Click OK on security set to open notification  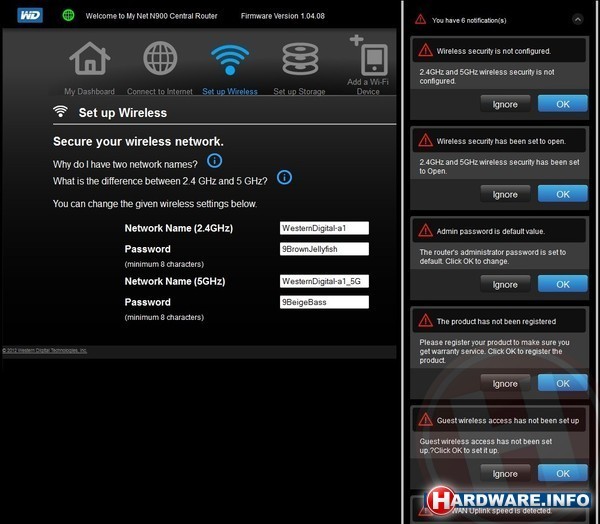coord(562,194)
